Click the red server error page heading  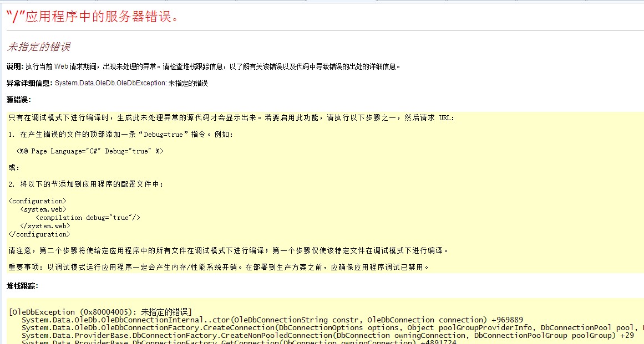pyautogui.click(x=92, y=17)
